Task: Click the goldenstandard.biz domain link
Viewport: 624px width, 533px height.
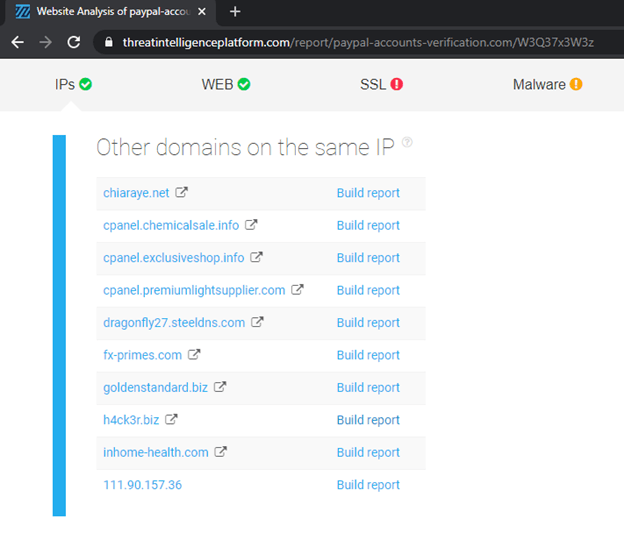Action: click(156, 388)
